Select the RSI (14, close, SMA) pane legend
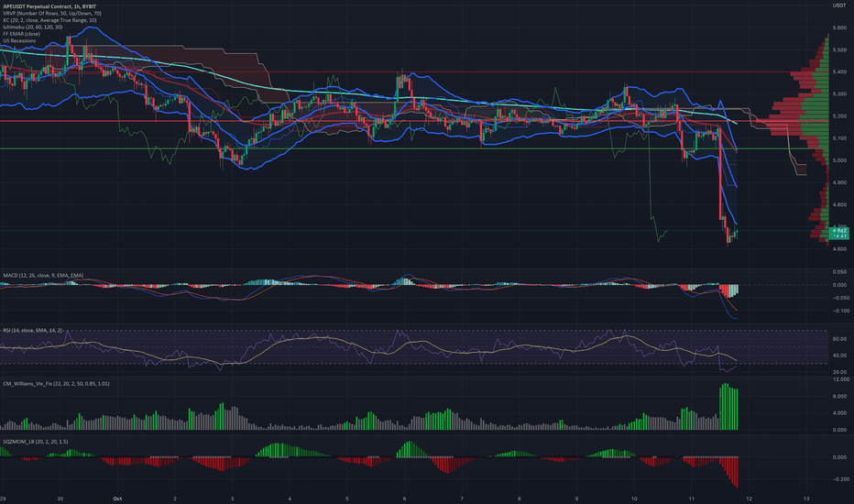 [x=33, y=330]
